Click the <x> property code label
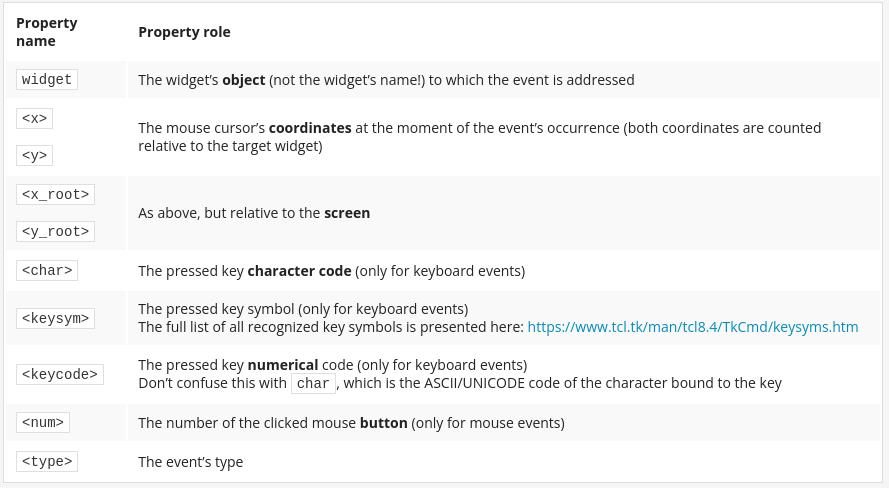 point(35,118)
